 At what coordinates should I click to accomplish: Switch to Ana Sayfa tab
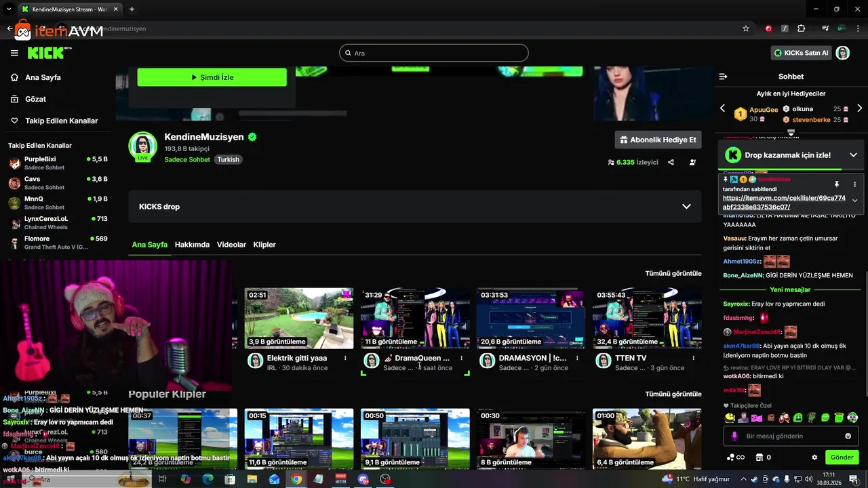(150, 245)
